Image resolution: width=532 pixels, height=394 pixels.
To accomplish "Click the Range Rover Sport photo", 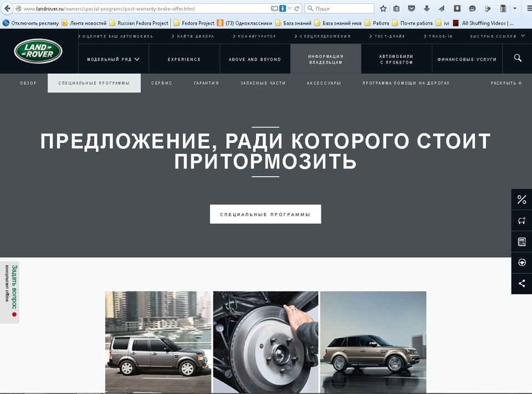I will (373, 342).
